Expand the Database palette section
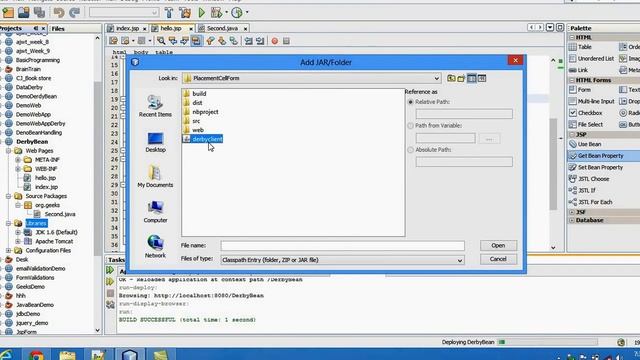This screenshot has height=360, width=640. pyautogui.click(x=572, y=220)
